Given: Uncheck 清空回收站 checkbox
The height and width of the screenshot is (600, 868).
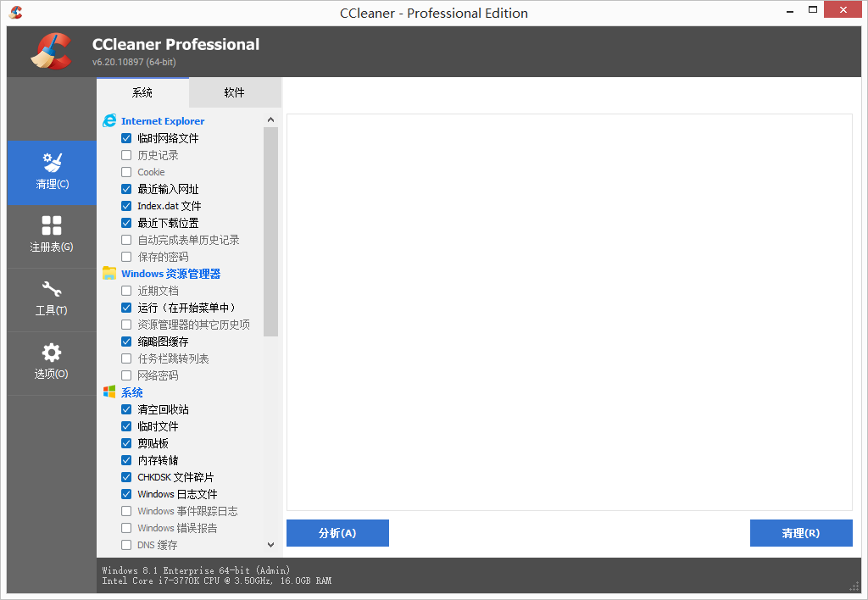Looking at the screenshot, I should pos(126,409).
